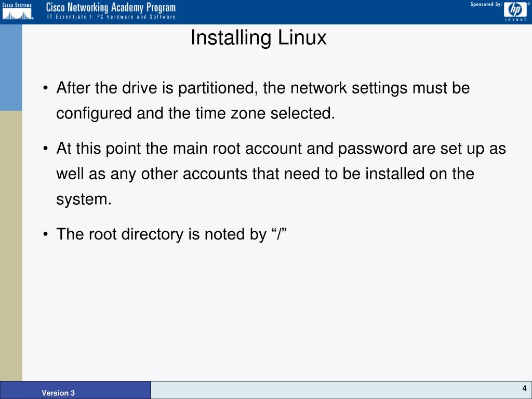
Task: Click "Cisco Networking Academy Program" header text
Action: 111,7
